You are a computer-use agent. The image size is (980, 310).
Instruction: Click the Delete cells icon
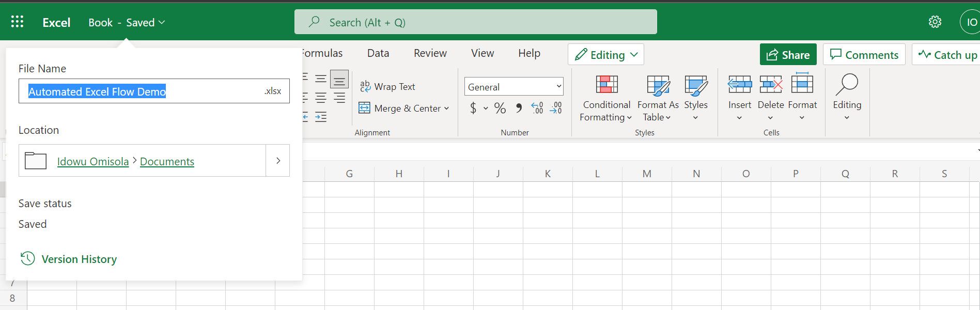click(x=771, y=84)
